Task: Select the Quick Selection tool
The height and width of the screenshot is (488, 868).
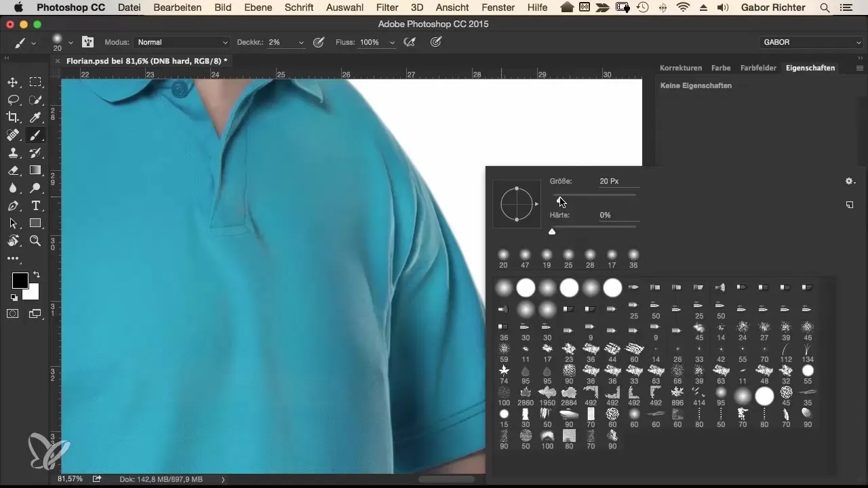Action: click(35, 100)
